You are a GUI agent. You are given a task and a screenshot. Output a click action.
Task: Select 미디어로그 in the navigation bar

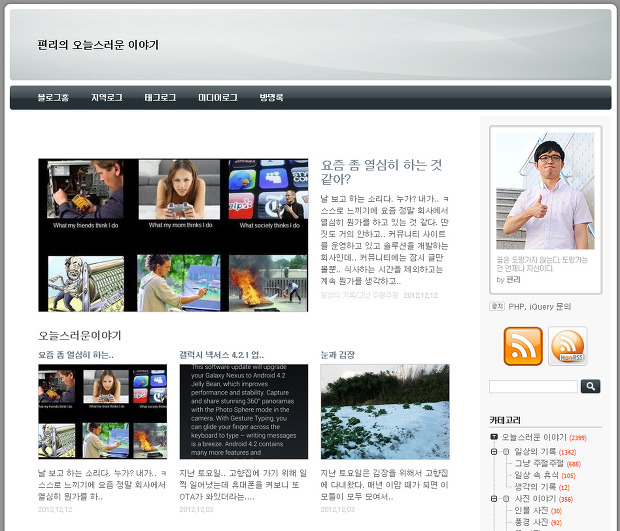pyautogui.click(x=218, y=98)
